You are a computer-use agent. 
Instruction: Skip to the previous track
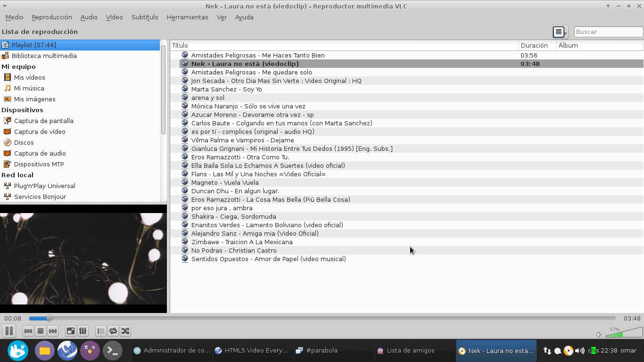tap(28, 331)
